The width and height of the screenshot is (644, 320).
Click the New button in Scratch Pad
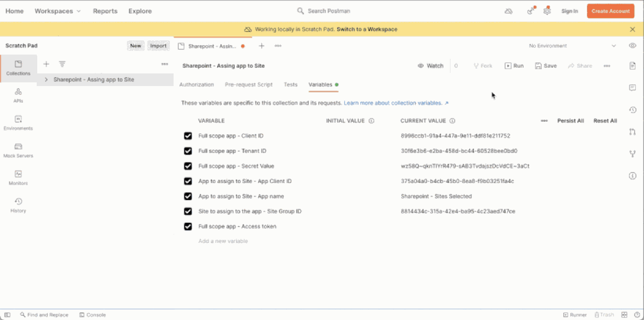[x=136, y=46]
